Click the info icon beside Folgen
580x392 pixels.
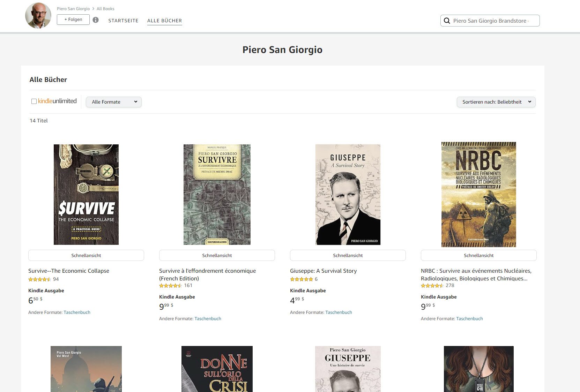coord(96,20)
